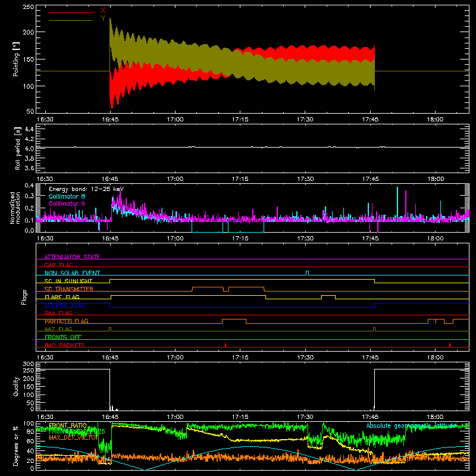Click the olive flag pulse near 17:46
The height and width of the screenshot is (476, 476).
(x=374, y=329)
